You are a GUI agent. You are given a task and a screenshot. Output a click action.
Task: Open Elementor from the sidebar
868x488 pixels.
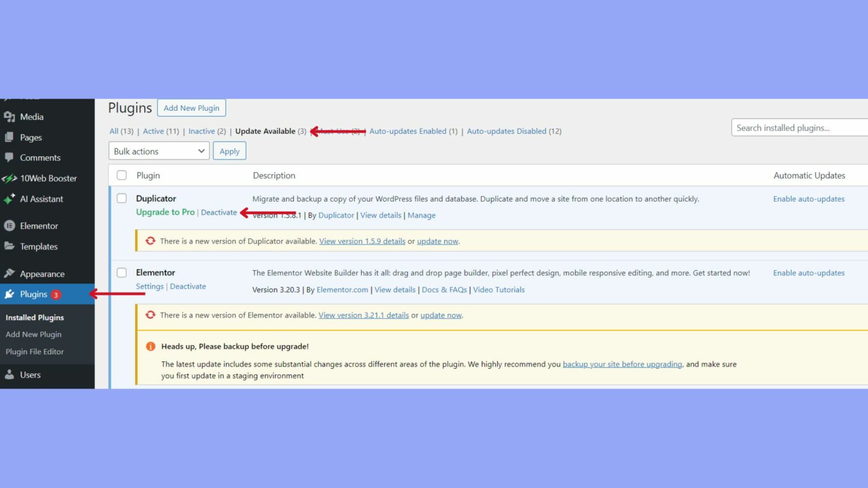(38, 225)
